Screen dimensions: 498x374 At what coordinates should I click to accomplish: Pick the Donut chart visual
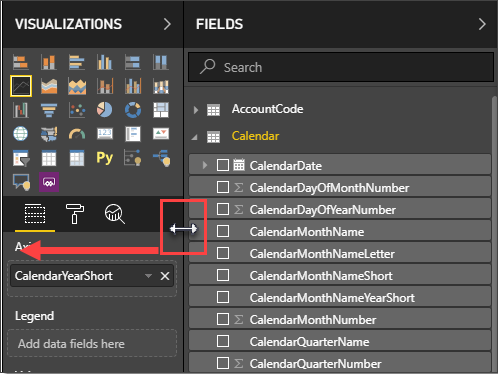133,110
